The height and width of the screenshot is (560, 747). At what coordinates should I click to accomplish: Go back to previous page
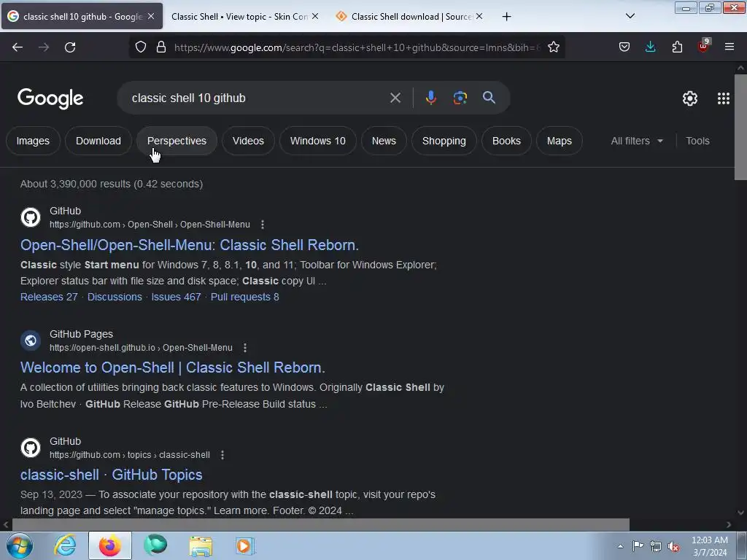pyautogui.click(x=18, y=47)
